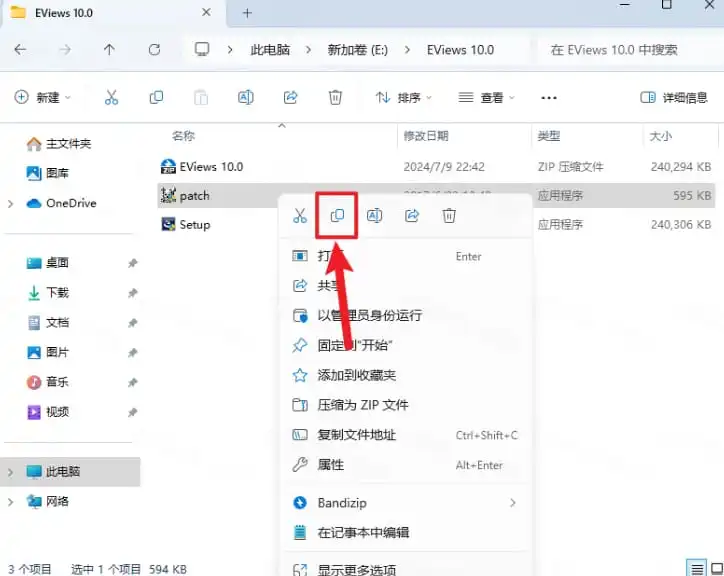
Task: Cut patch using the context menu scissors
Action: 300,215
